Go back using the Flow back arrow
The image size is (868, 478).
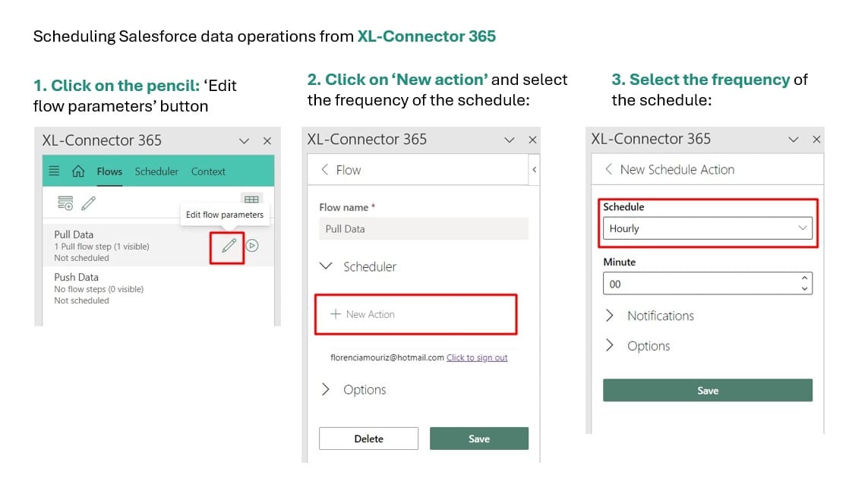click(325, 169)
